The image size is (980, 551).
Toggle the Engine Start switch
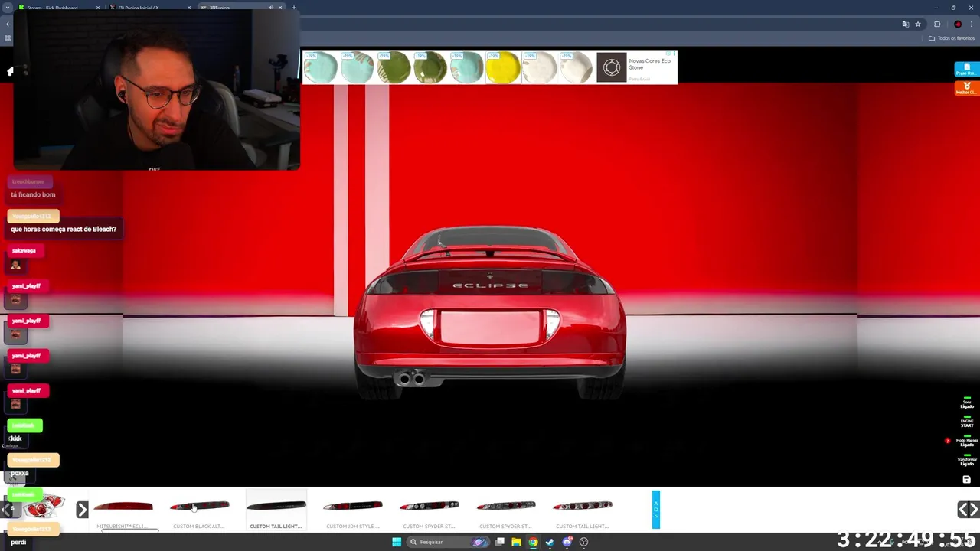[967, 421]
